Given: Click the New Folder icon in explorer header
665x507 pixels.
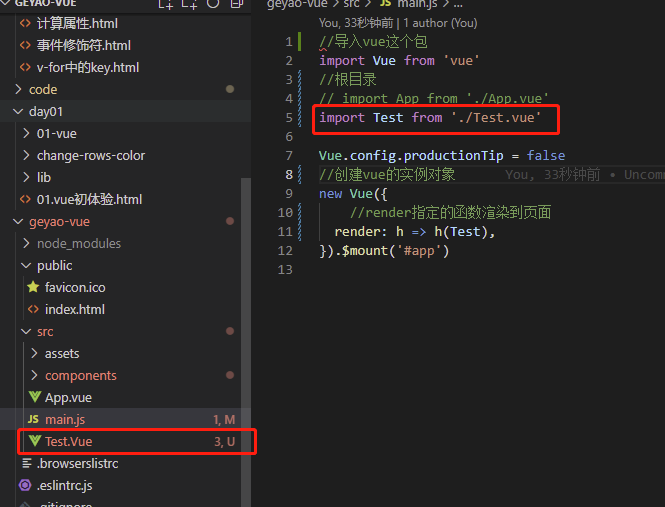Looking at the screenshot, I should [x=189, y=3].
